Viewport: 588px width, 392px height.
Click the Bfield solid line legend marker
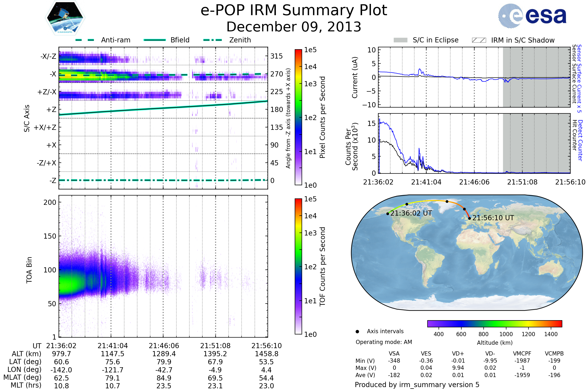tap(155, 40)
